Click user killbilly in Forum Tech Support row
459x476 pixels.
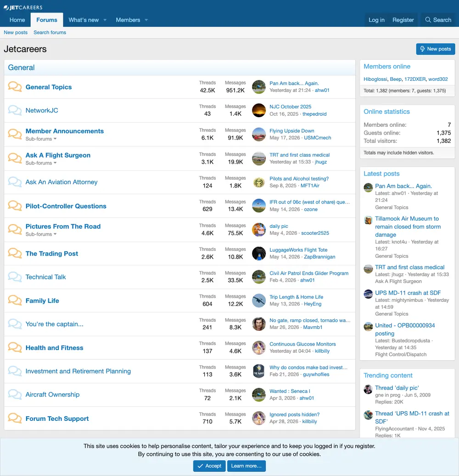309,422
